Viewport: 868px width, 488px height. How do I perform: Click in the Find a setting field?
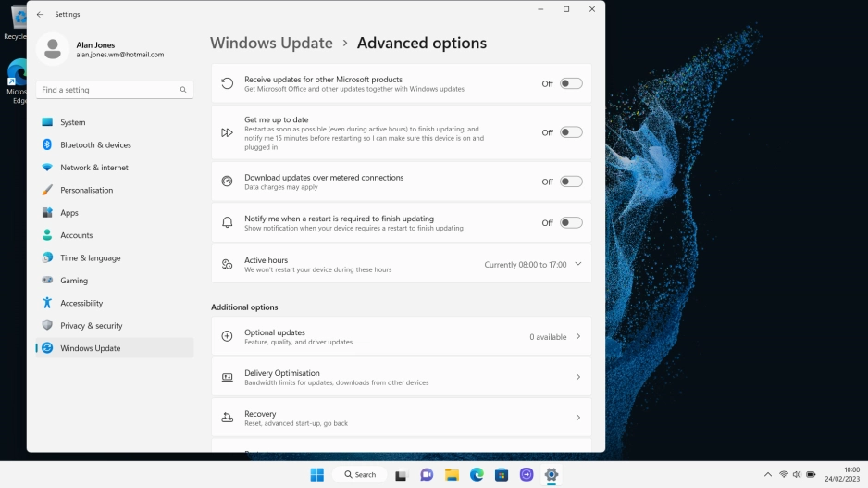[115, 90]
